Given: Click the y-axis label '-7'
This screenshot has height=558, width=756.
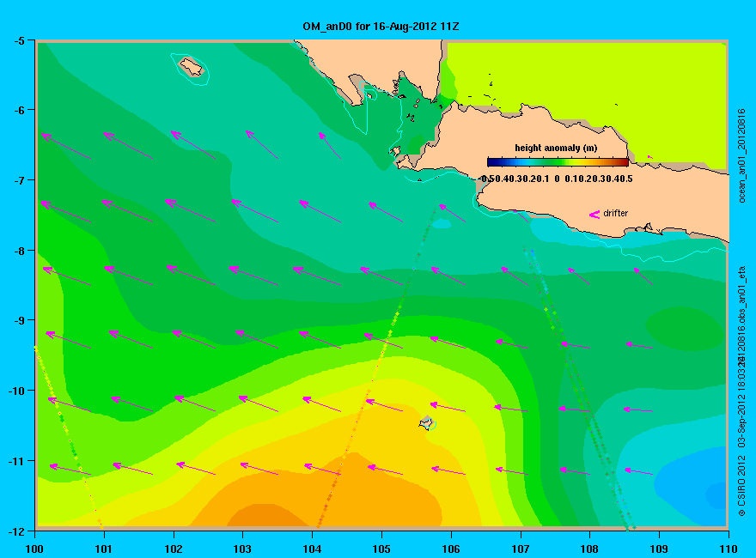Looking at the screenshot, I should (19, 180).
